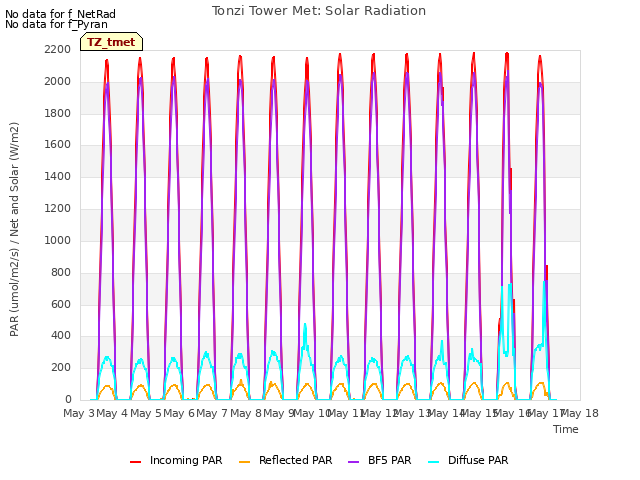This screenshot has height=480, width=640.
Task: Select the BF5 PAR legend label
Action: 389,460
